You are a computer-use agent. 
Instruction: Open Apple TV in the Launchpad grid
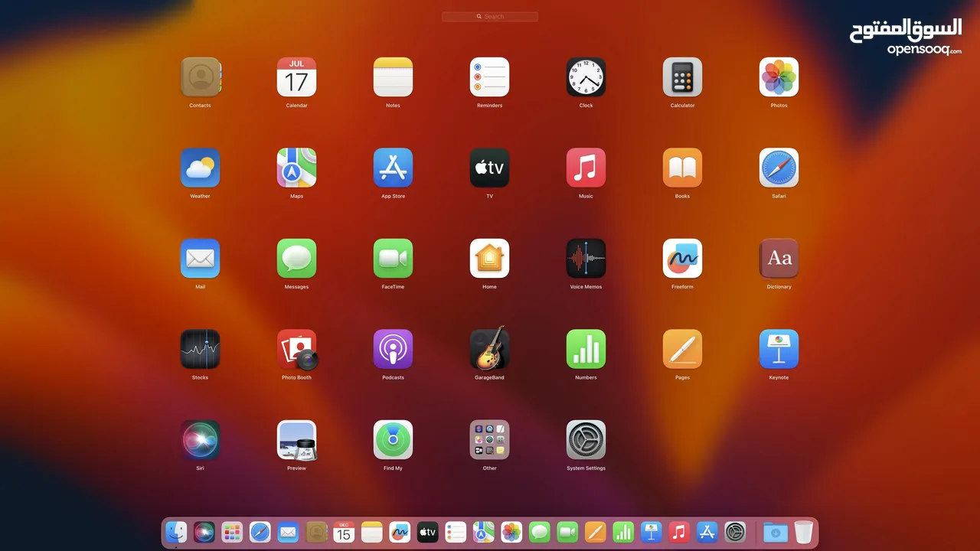pos(489,168)
